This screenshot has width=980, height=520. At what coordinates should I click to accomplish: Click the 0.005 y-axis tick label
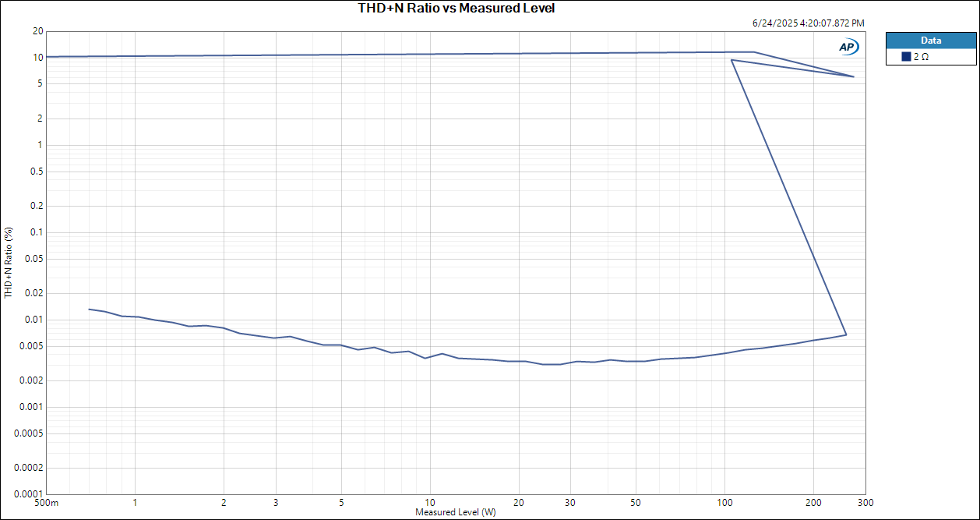click(x=32, y=346)
